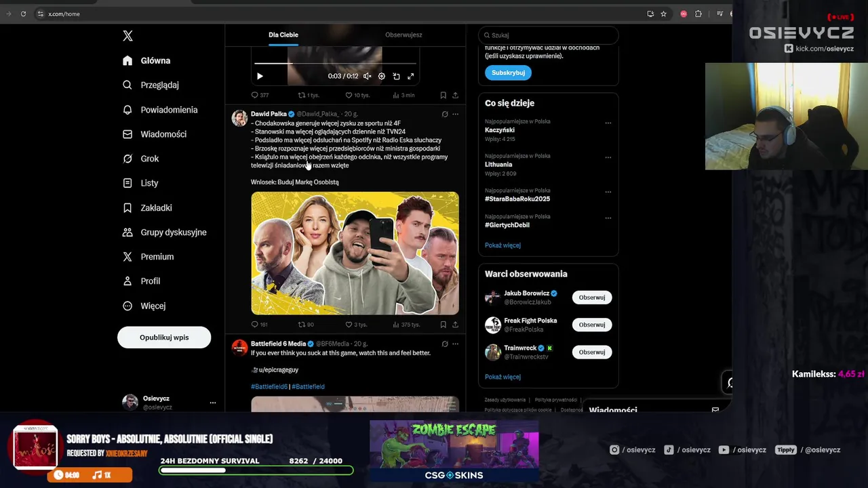
Task: Repost the post with 1 tys. reposts
Action: [x=309, y=95]
